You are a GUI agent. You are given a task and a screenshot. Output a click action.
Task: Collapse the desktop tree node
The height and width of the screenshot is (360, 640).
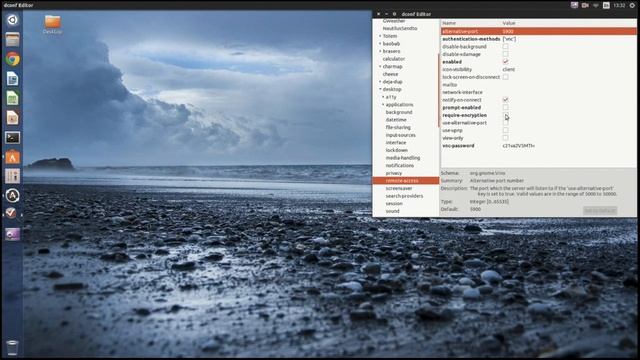(380, 89)
